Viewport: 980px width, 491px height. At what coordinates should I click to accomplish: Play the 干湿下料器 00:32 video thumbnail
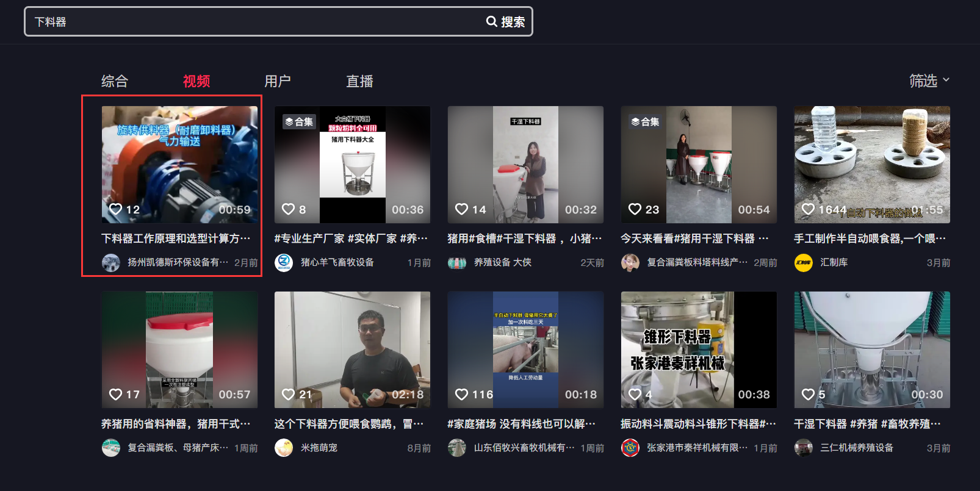[x=525, y=165]
